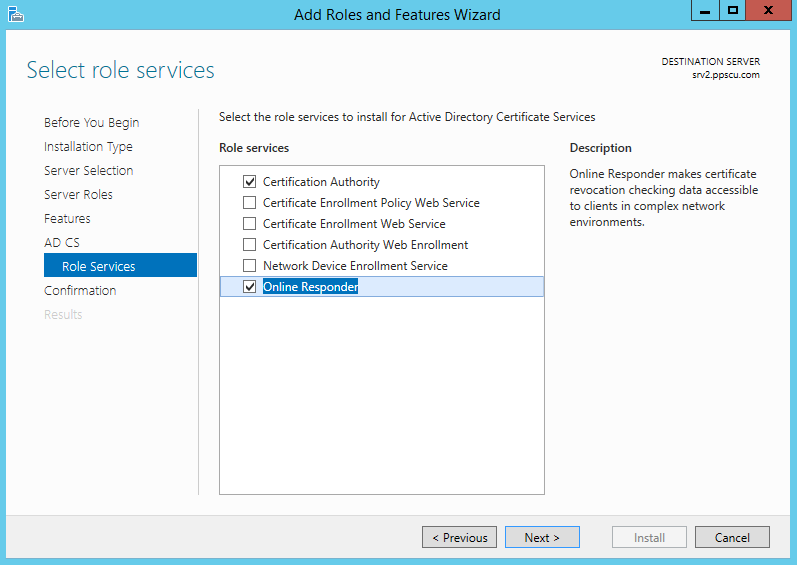
Task: Select the Role Services navigation item
Action: click(120, 265)
